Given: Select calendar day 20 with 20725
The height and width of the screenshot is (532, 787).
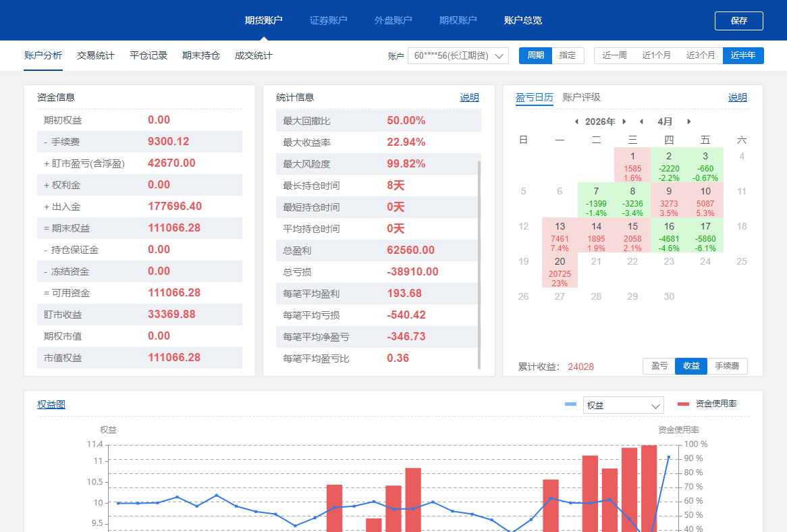Looking at the screenshot, I should point(560,271).
